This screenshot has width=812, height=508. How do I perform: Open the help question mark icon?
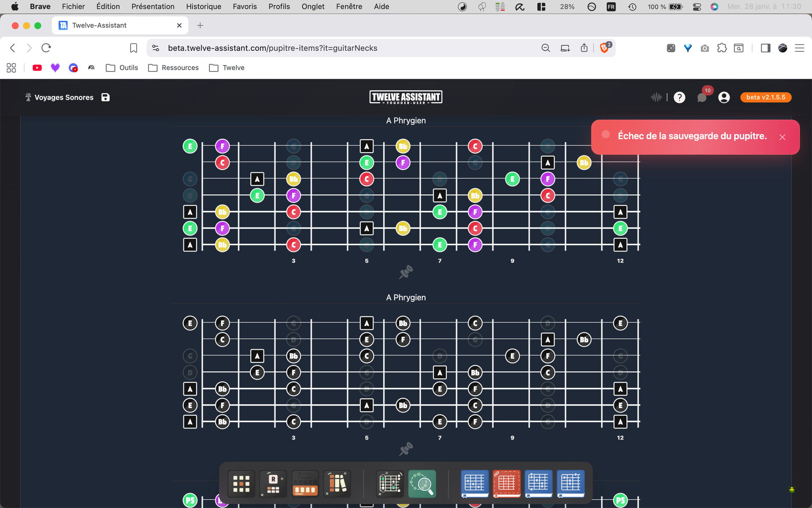[x=679, y=97]
